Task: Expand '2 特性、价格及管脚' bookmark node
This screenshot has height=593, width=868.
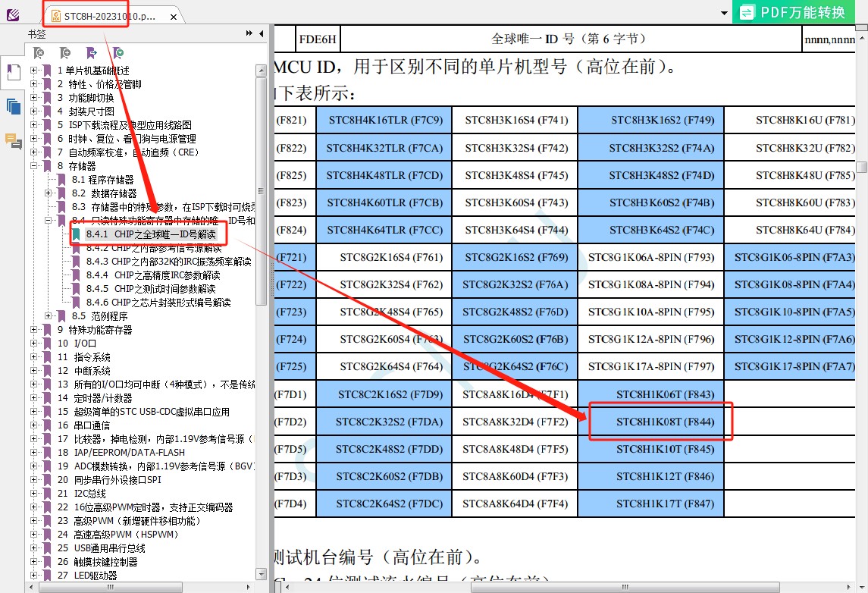Action: click(33, 84)
